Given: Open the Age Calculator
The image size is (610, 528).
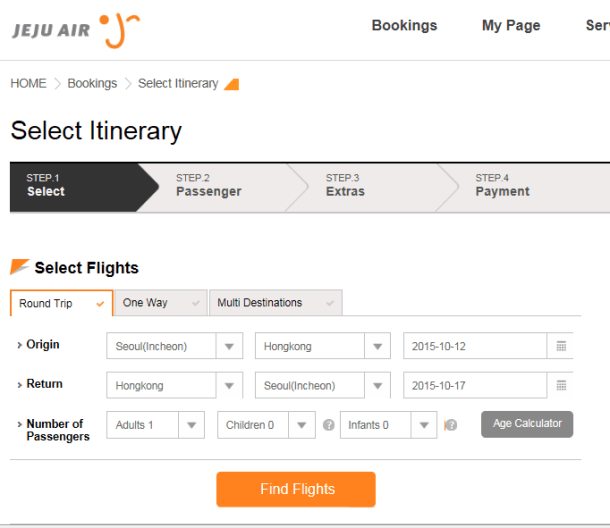Looking at the screenshot, I should tap(527, 424).
